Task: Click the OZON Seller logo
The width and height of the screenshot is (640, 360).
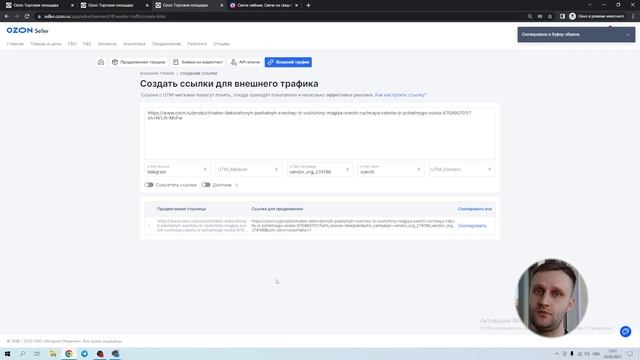Action: click(x=27, y=31)
